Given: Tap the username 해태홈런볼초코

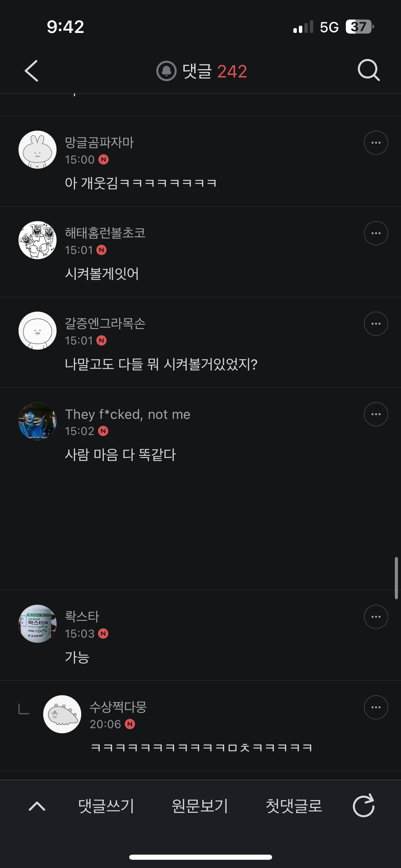Looking at the screenshot, I should tap(105, 233).
